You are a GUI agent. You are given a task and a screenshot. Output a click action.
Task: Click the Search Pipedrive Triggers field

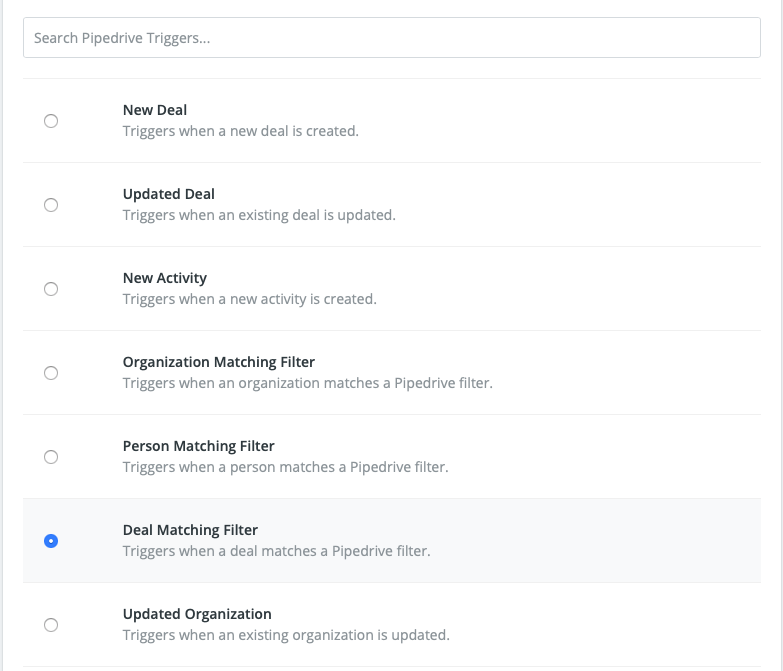point(391,38)
